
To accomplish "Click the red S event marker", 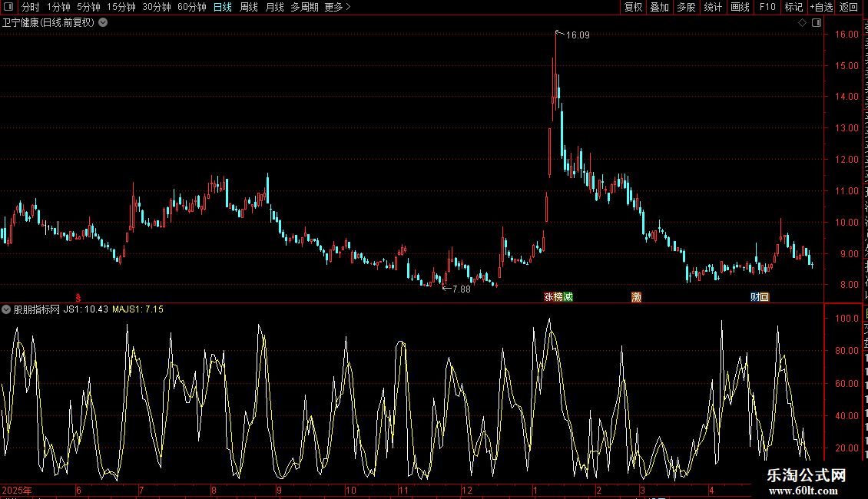I will (x=78, y=298).
